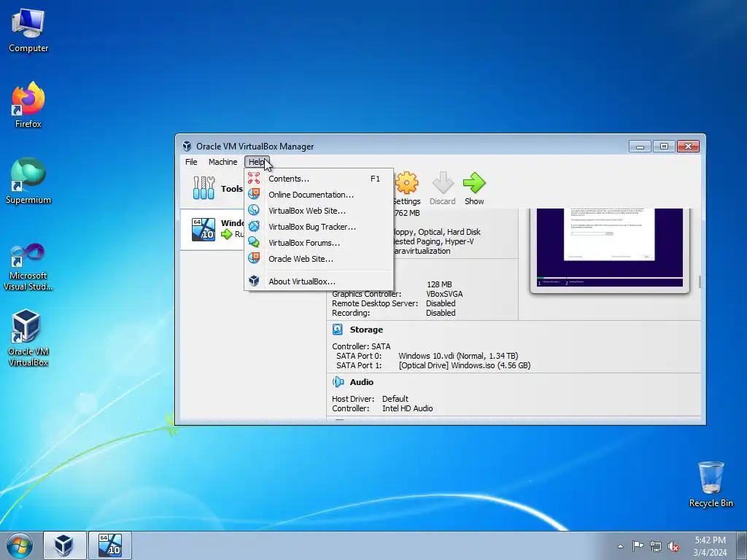Click the Recording 'Disabled' value
This screenshot has height=560, width=747.
[x=441, y=313]
